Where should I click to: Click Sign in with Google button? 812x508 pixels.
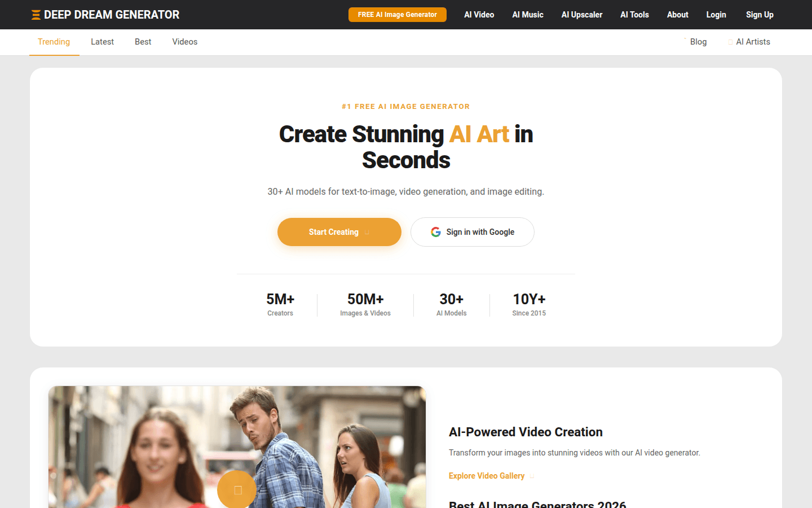[x=473, y=232]
